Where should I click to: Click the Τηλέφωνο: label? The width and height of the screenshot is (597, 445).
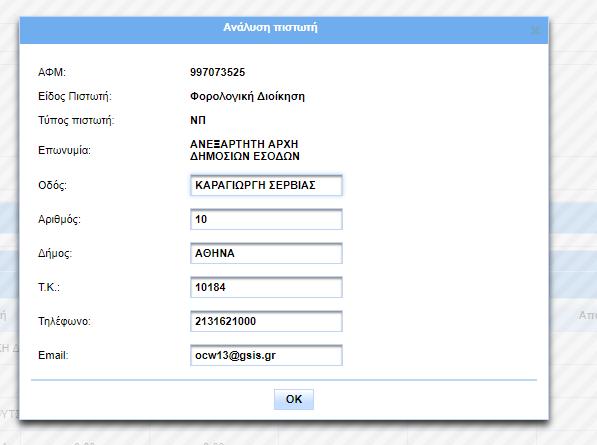pos(64,321)
